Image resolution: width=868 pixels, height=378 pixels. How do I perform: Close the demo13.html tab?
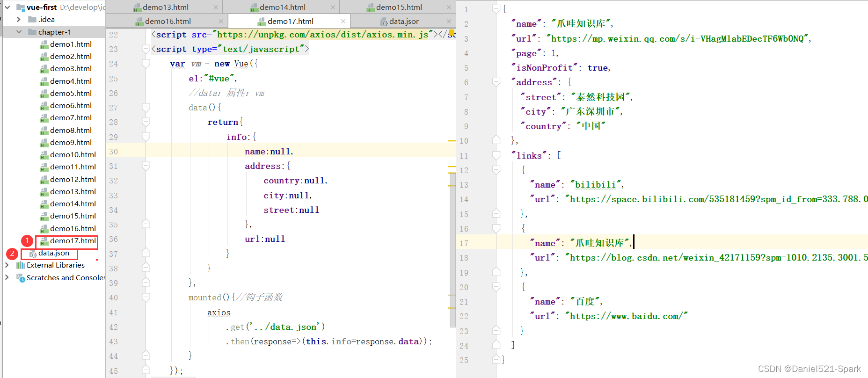click(216, 7)
